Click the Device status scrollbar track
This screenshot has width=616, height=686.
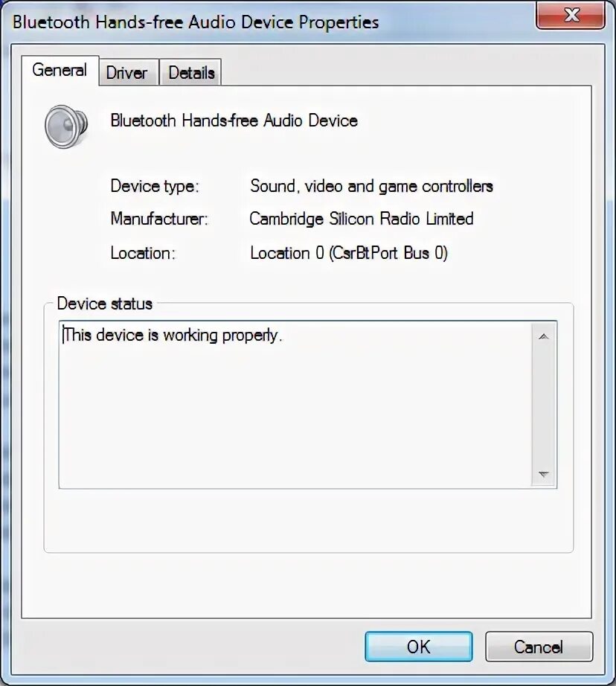[543, 405]
